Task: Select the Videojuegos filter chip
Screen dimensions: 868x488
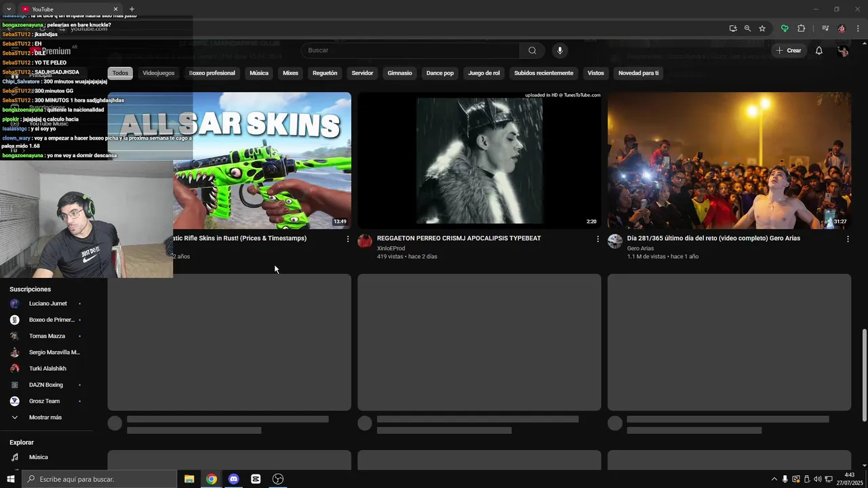Action: (x=159, y=73)
